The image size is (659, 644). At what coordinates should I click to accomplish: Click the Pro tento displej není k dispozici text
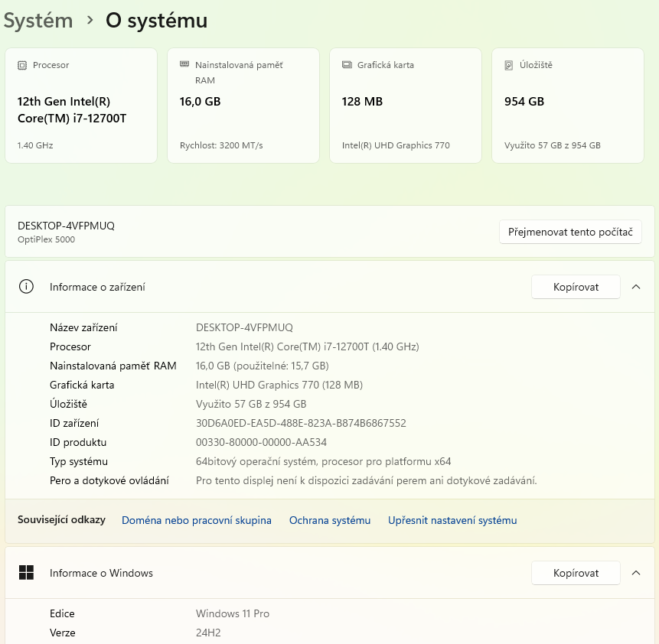[366, 480]
